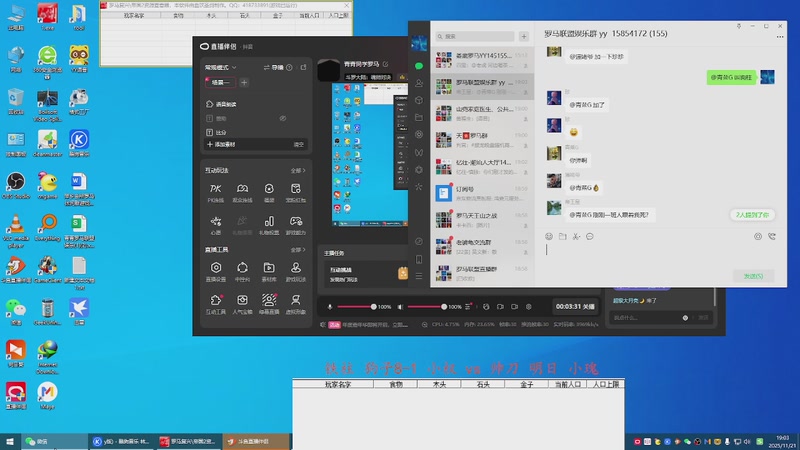Open the 罗马天王山之战 conversation
This screenshot has width=800, height=450.
(482, 220)
